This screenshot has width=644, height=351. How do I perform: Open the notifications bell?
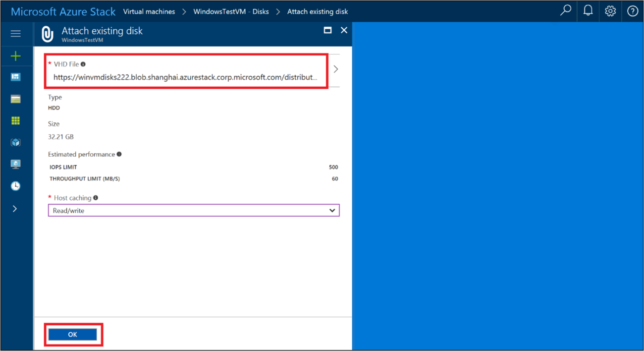click(x=588, y=10)
